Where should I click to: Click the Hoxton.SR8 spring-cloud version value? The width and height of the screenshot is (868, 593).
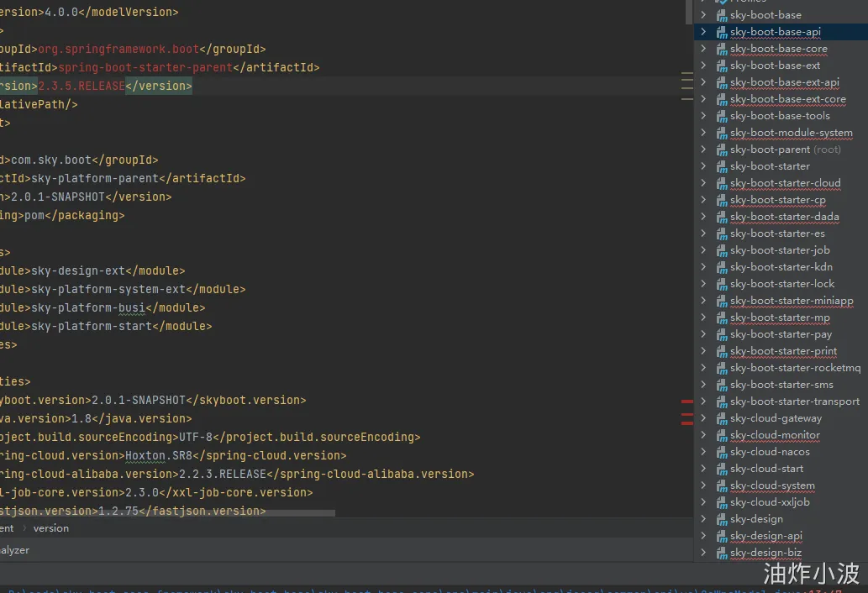point(159,455)
